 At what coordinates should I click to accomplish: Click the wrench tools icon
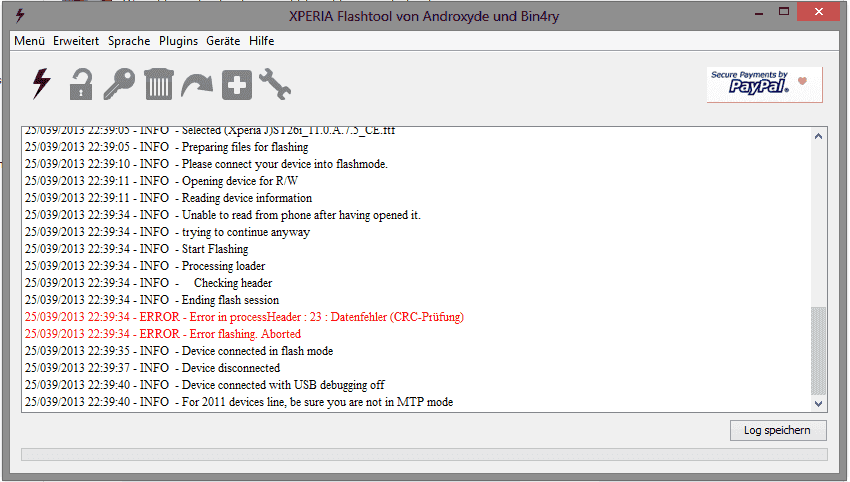point(275,84)
